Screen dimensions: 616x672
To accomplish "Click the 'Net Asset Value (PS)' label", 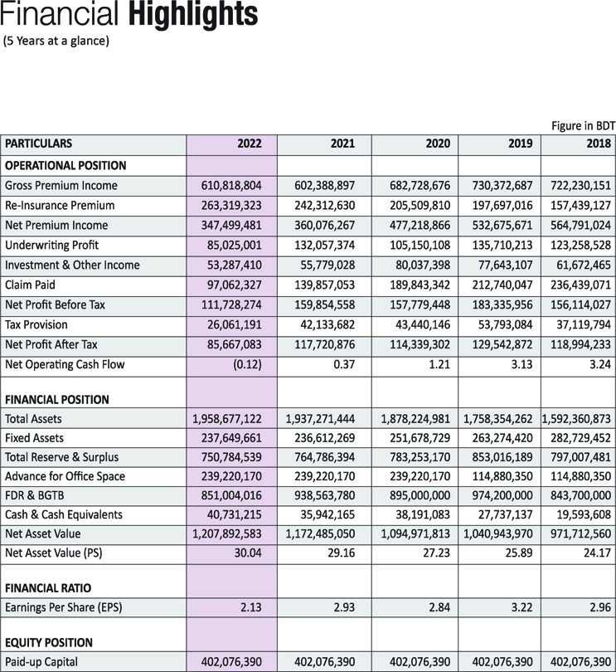I will click(54, 553).
